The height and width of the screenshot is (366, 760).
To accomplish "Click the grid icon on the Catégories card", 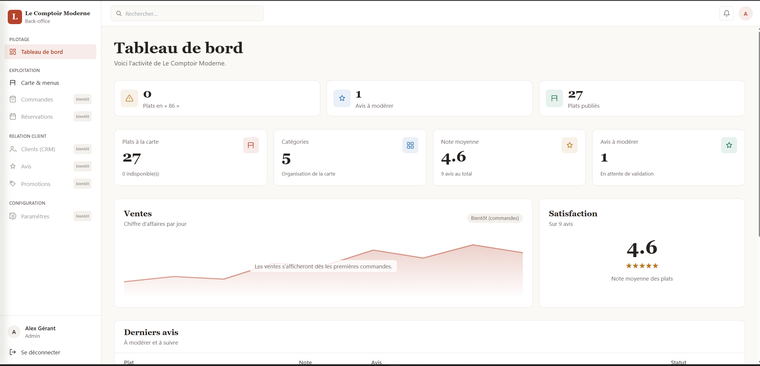I will [410, 145].
